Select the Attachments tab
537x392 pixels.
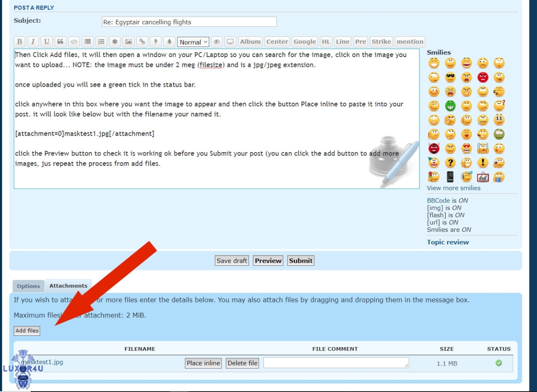(x=68, y=286)
